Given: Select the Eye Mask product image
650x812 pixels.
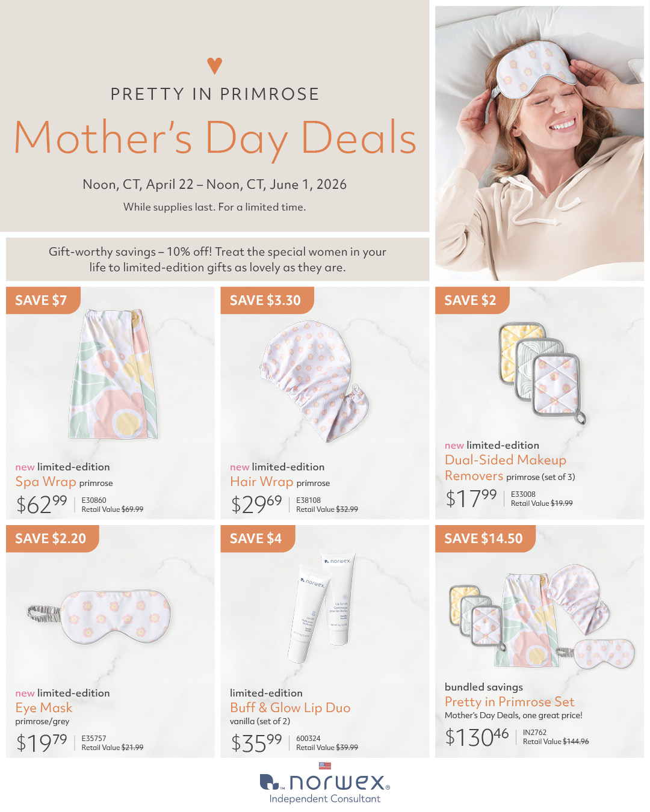Looking at the screenshot, I should tap(100, 618).
